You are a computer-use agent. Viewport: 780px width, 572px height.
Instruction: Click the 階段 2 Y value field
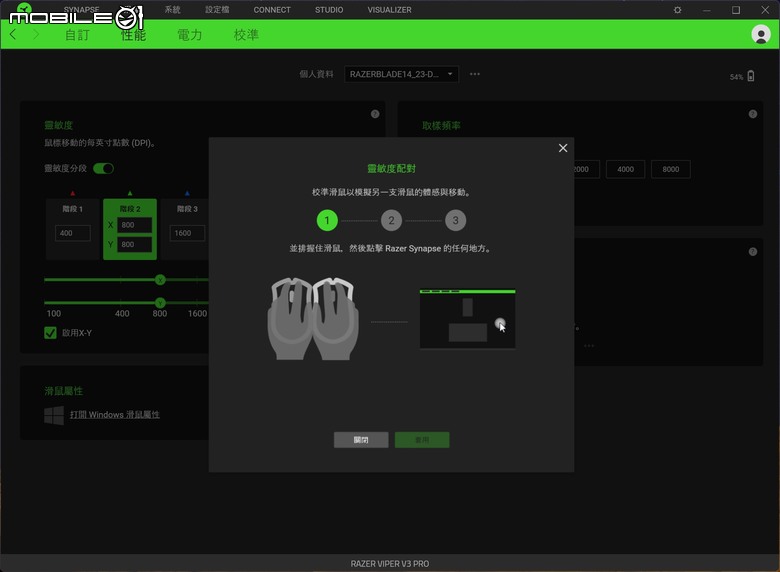coord(135,244)
